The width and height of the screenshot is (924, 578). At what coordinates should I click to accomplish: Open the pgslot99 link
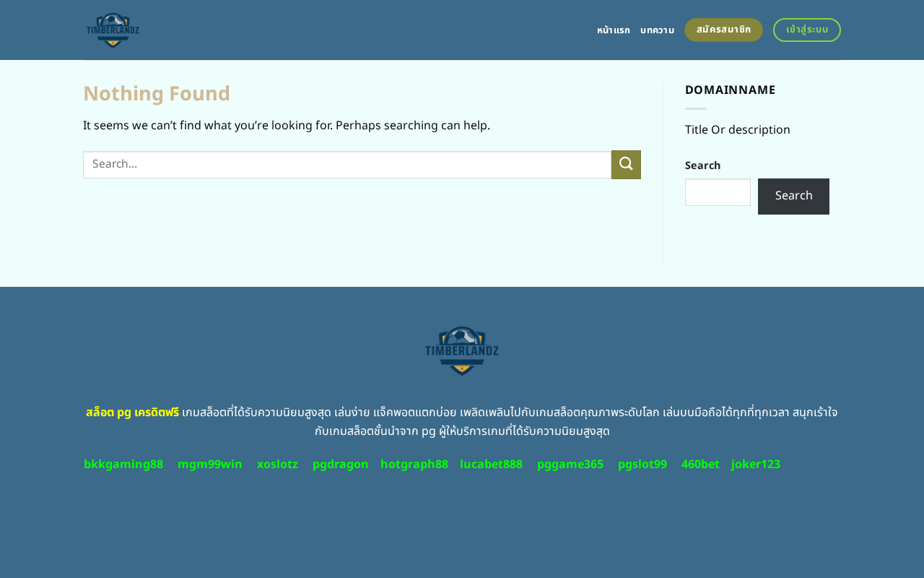click(642, 465)
